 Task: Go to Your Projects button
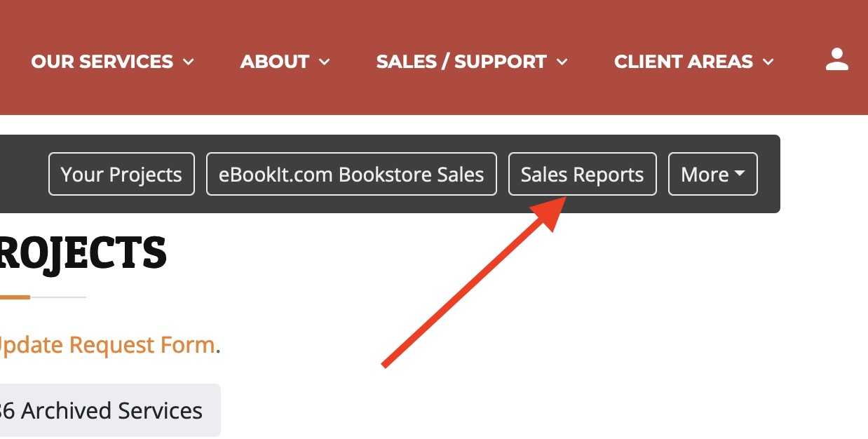point(121,174)
